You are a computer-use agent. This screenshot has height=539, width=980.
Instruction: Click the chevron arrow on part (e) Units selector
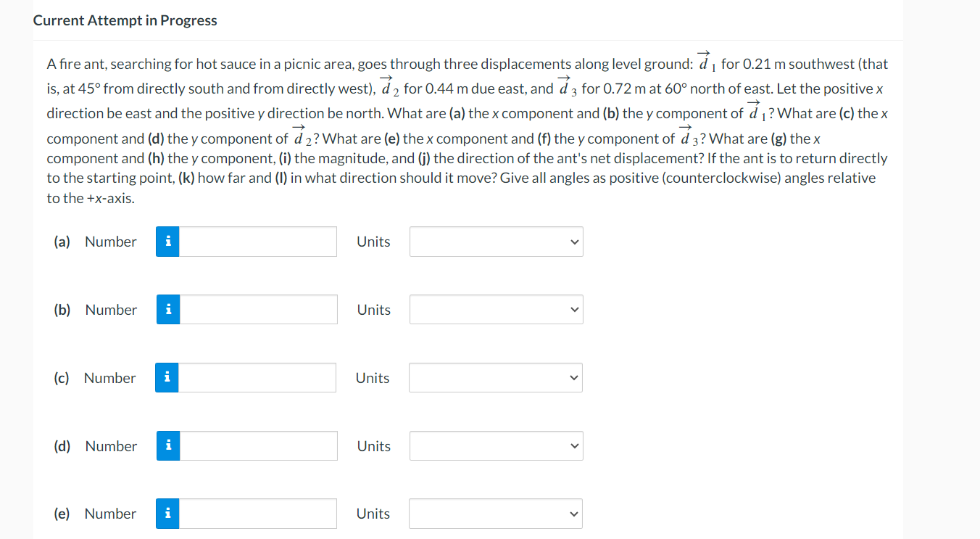pyautogui.click(x=573, y=514)
